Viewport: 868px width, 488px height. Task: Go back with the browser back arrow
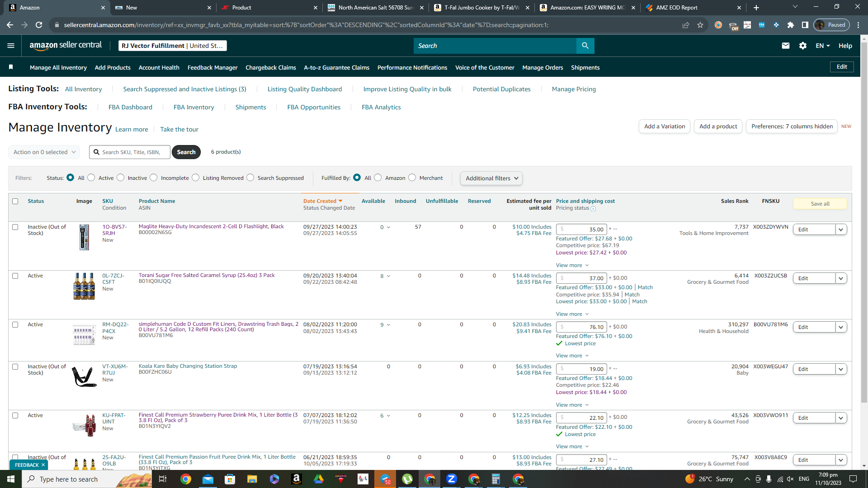click(10, 25)
